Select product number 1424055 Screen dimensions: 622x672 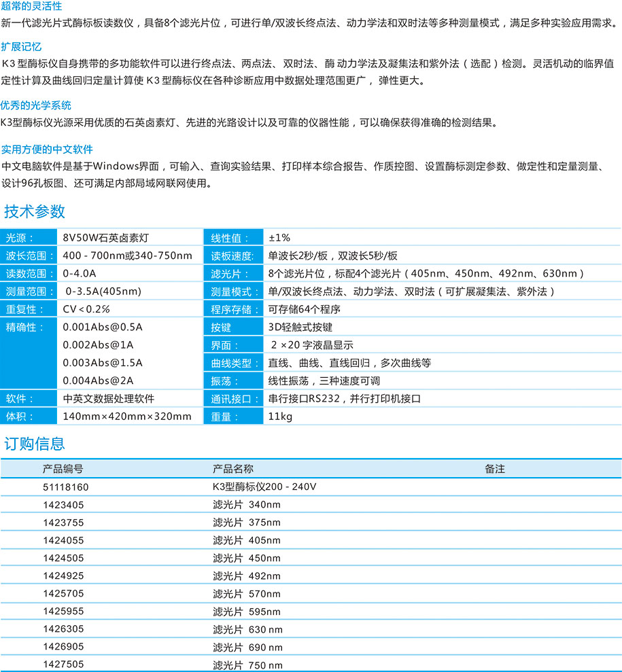[x=63, y=540]
